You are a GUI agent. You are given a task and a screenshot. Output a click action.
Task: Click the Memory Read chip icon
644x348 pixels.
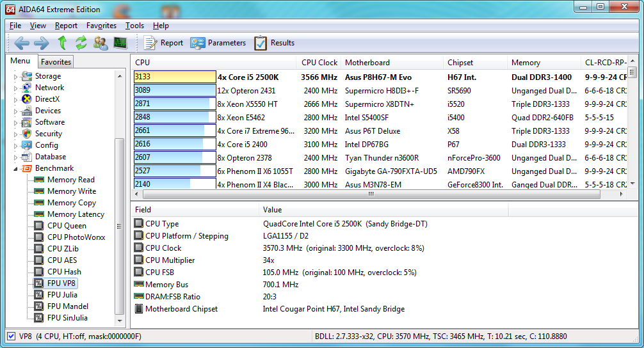click(39, 179)
